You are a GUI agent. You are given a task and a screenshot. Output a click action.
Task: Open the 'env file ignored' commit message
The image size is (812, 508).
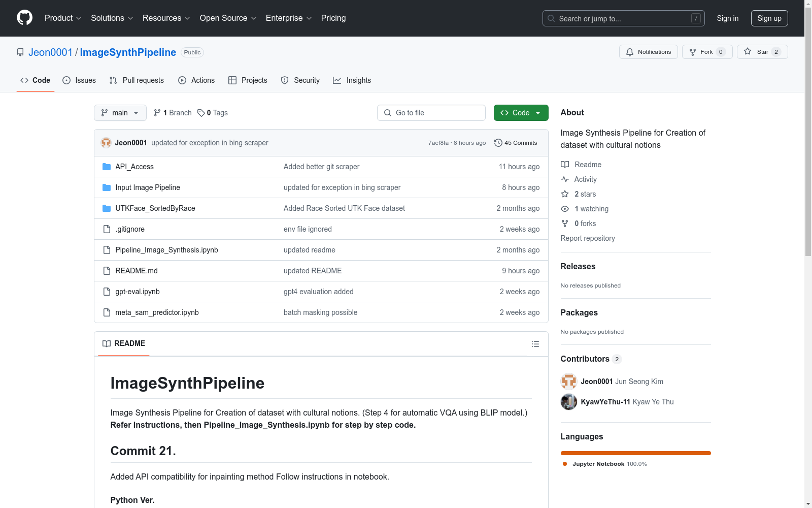click(308, 229)
